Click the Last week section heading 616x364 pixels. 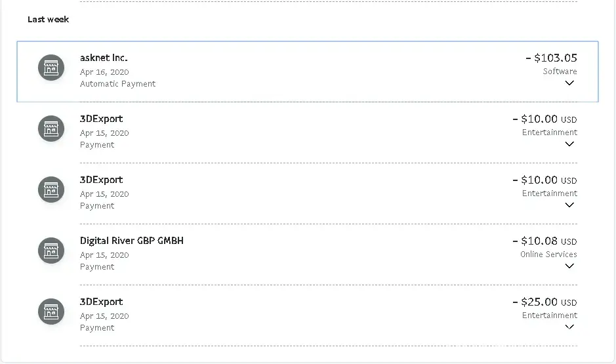click(48, 19)
